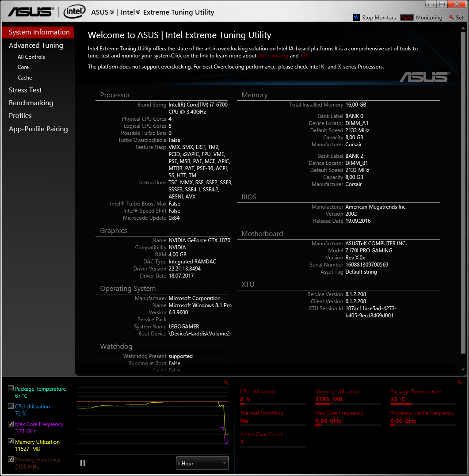Click total installed memory '16,00 GB'
469x476 pixels.
point(355,105)
